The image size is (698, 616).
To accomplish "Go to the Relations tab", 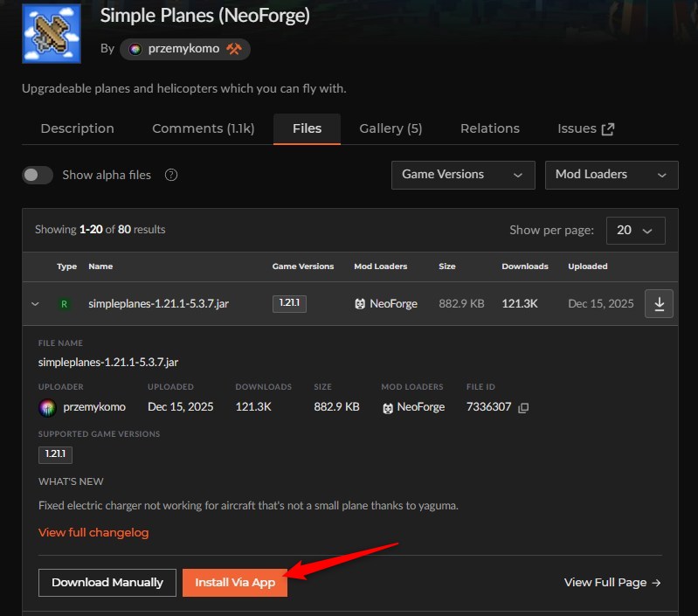I will 490,128.
